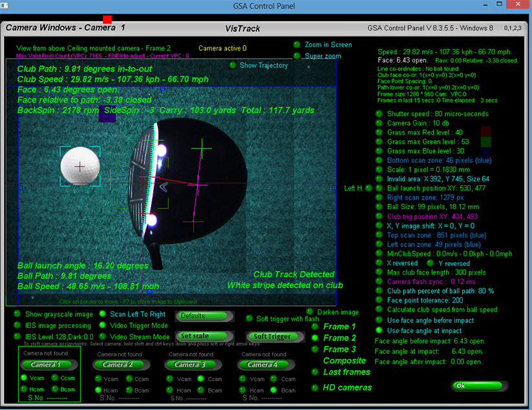Select the Camera 4 button
532x410 pixels.
[x=266, y=365]
